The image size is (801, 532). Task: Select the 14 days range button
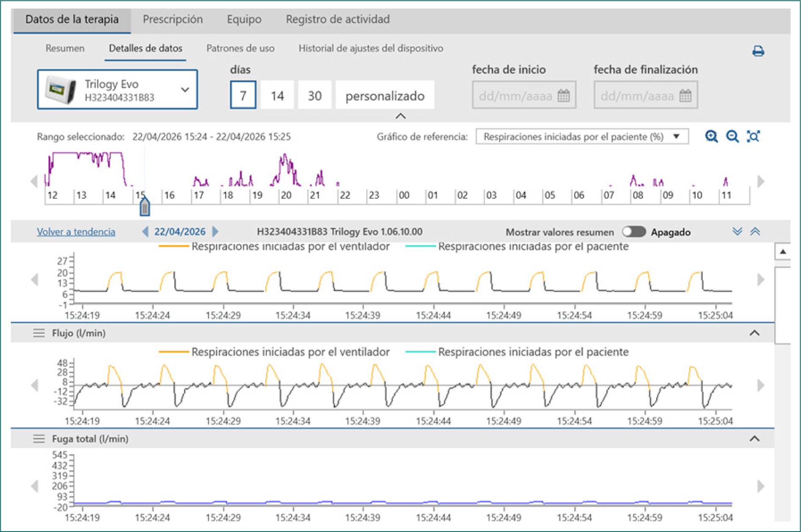(x=277, y=95)
